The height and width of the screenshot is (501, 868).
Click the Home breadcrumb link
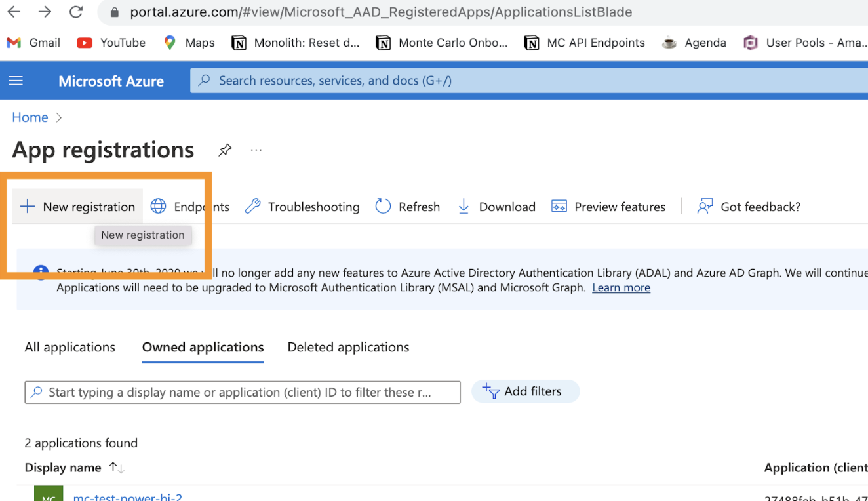[30, 117]
